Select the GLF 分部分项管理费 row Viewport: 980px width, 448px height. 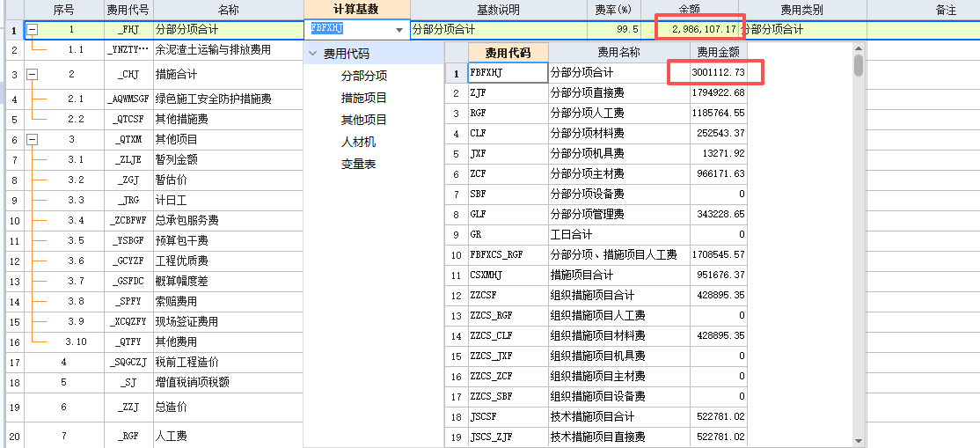(596, 214)
